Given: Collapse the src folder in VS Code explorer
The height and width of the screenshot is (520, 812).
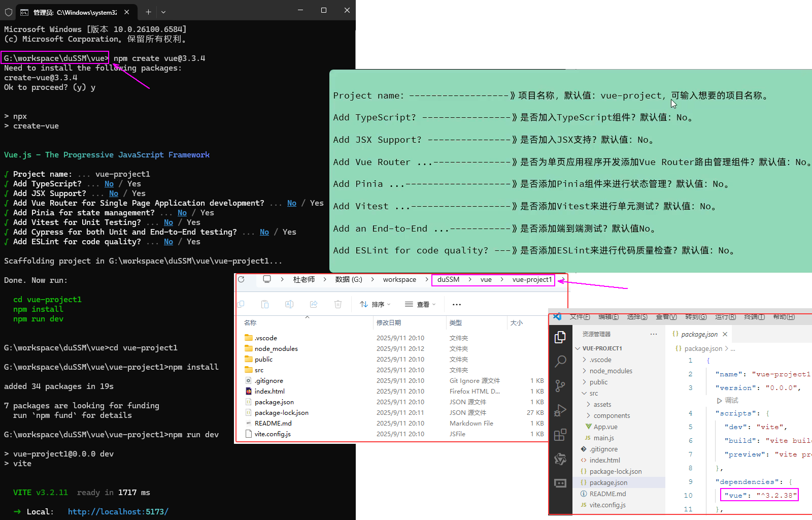Looking at the screenshot, I should [x=593, y=393].
